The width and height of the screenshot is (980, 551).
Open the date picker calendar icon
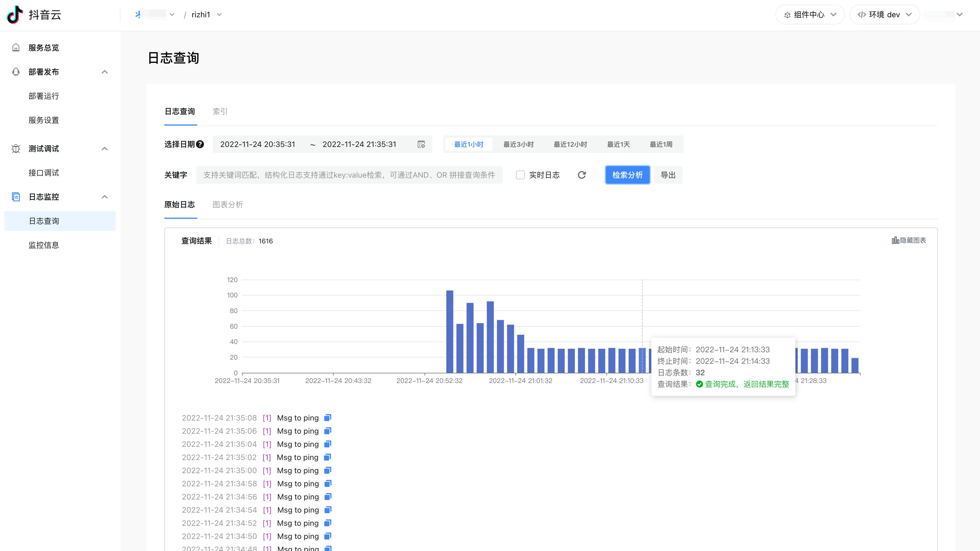421,144
